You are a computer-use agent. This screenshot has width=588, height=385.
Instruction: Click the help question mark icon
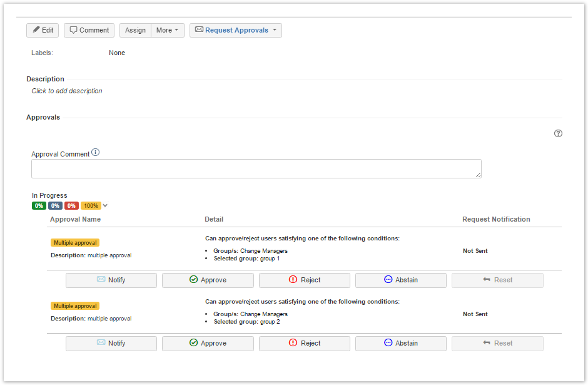tap(558, 133)
